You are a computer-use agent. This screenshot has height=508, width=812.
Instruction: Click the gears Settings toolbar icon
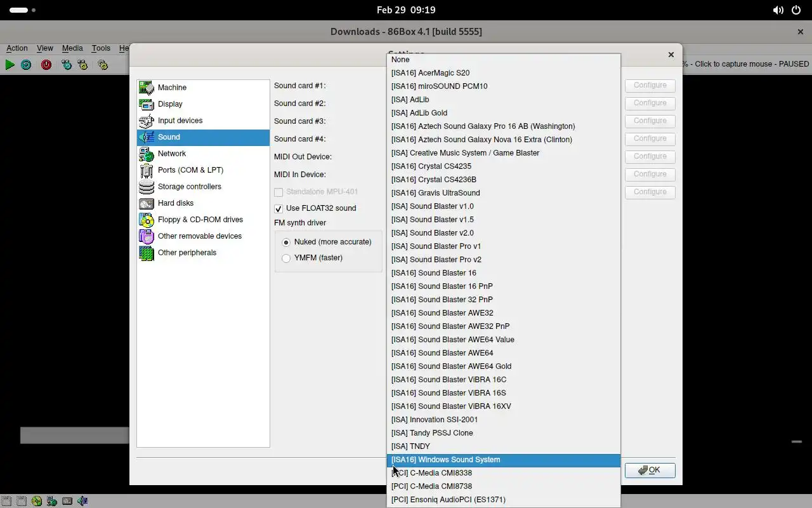coord(103,65)
